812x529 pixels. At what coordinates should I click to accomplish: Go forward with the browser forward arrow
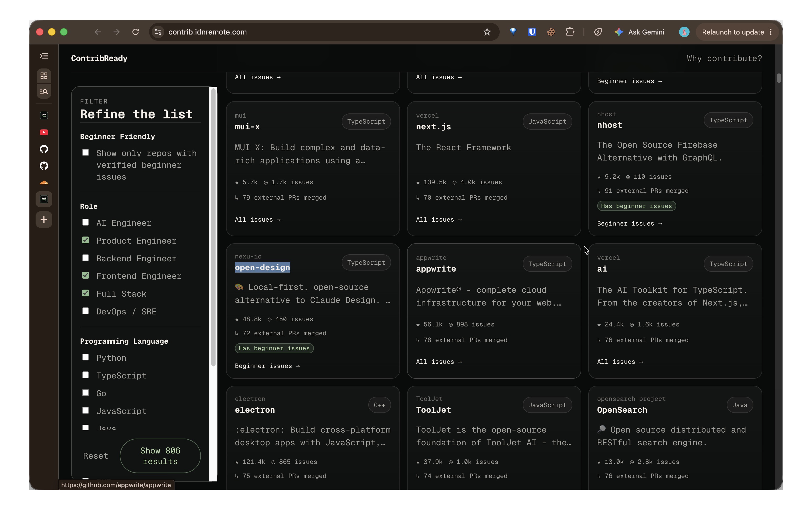[x=117, y=32]
